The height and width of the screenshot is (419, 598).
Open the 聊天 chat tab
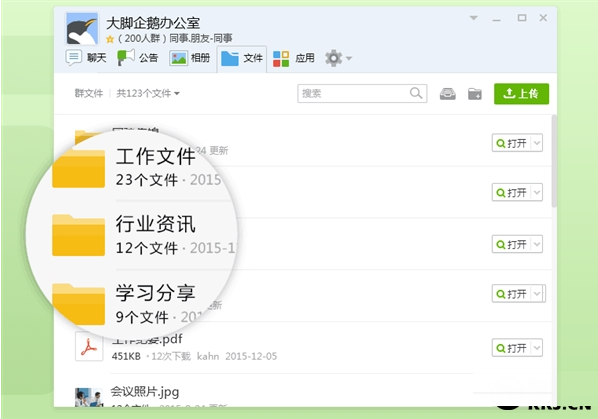(85, 58)
